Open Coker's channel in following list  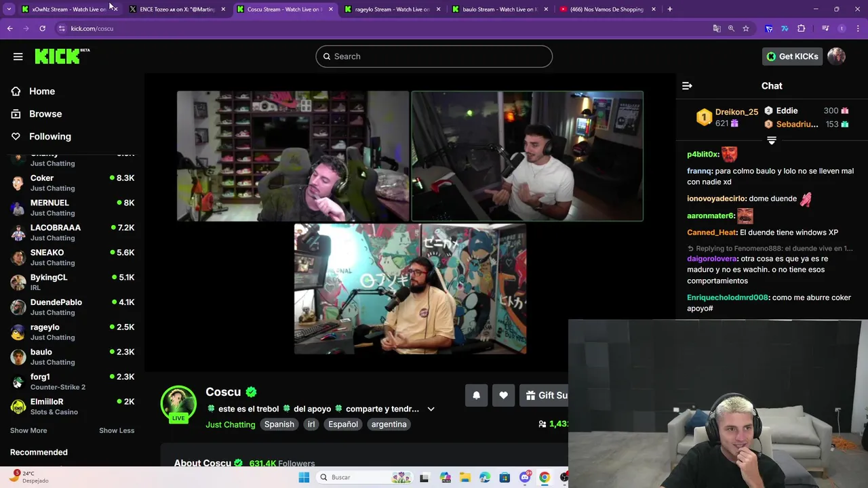(x=72, y=183)
